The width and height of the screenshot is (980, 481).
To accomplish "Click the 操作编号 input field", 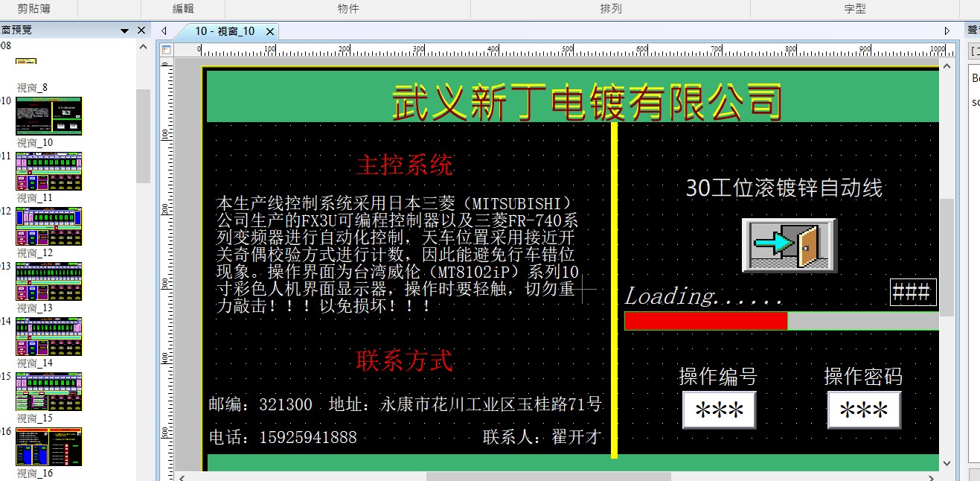I will pyautogui.click(x=719, y=410).
